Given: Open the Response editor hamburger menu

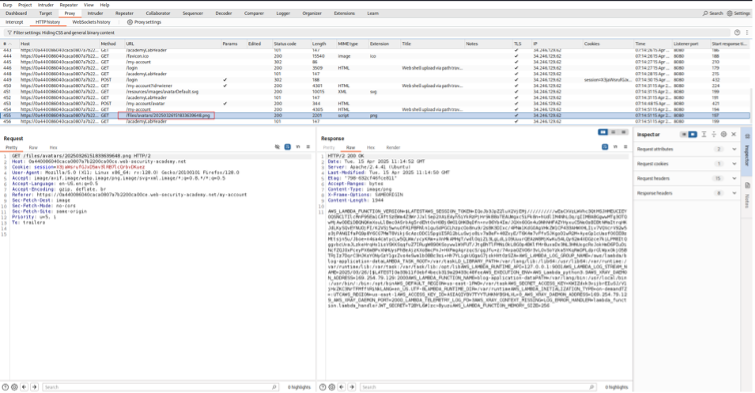Looking at the screenshot, I should pyautogui.click(x=625, y=147).
